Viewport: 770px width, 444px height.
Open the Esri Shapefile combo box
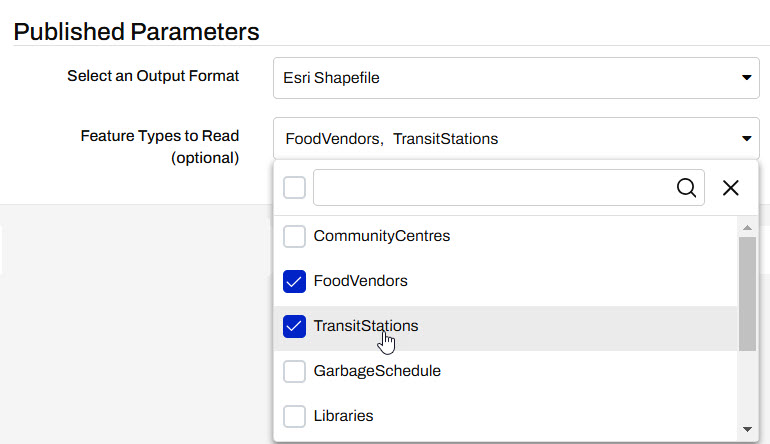(500, 78)
